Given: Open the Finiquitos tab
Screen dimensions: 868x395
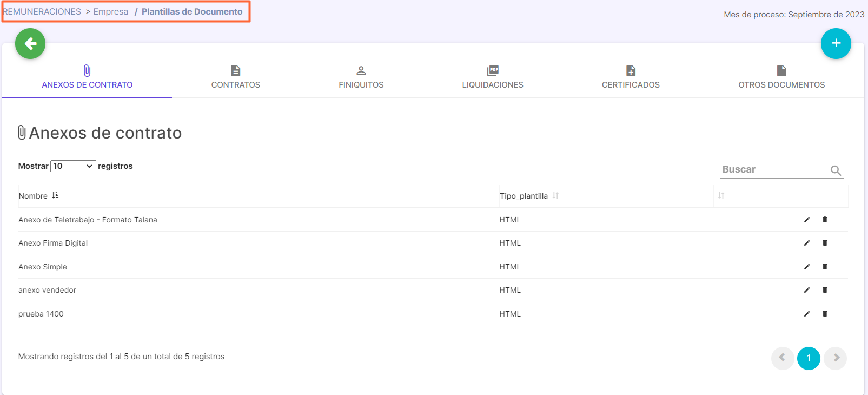Looking at the screenshot, I should (x=361, y=77).
